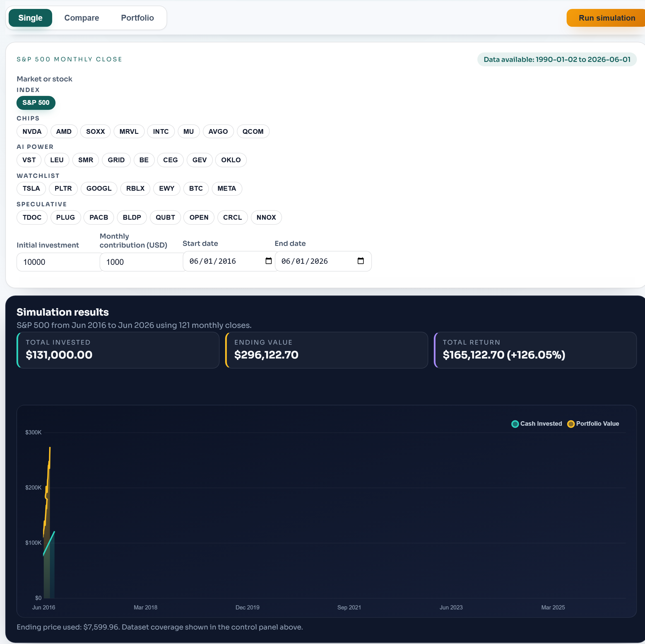This screenshot has width=645, height=644.
Task: Choose the SMR ticker
Action: [x=85, y=160]
